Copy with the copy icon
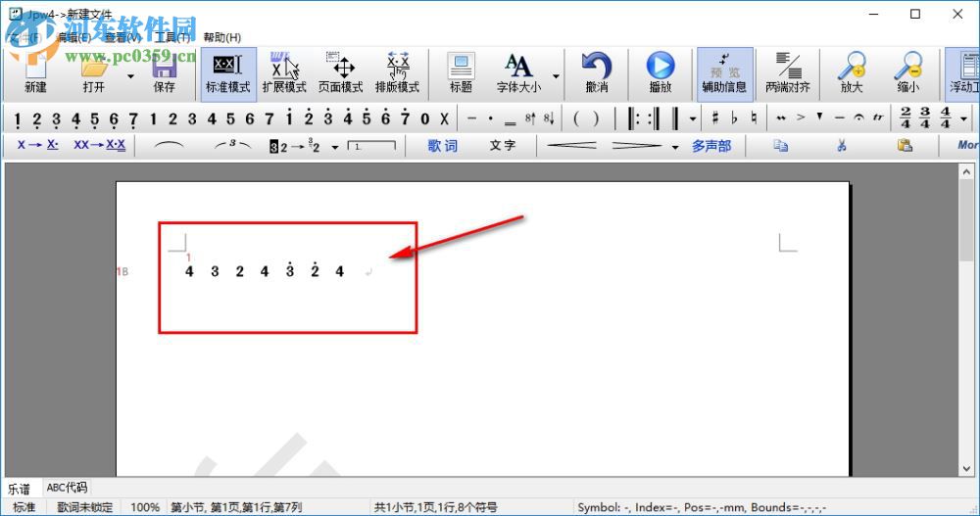Screen dimensions: 980x516 tap(780, 146)
